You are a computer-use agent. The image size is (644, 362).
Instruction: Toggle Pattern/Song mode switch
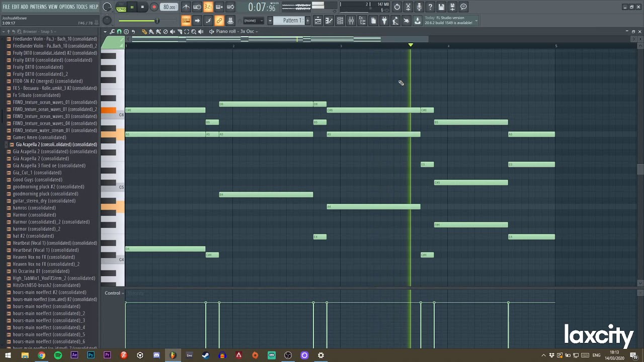point(121,7)
